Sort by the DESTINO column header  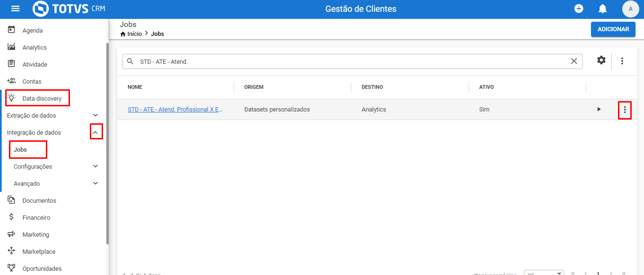point(372,87)
